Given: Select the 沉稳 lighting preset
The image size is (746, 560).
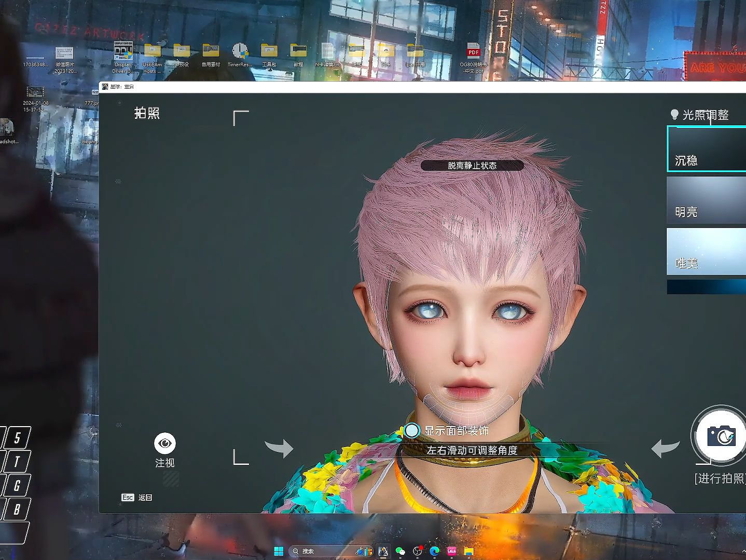Looking at the screenshot, I should [x=706, y=149].
